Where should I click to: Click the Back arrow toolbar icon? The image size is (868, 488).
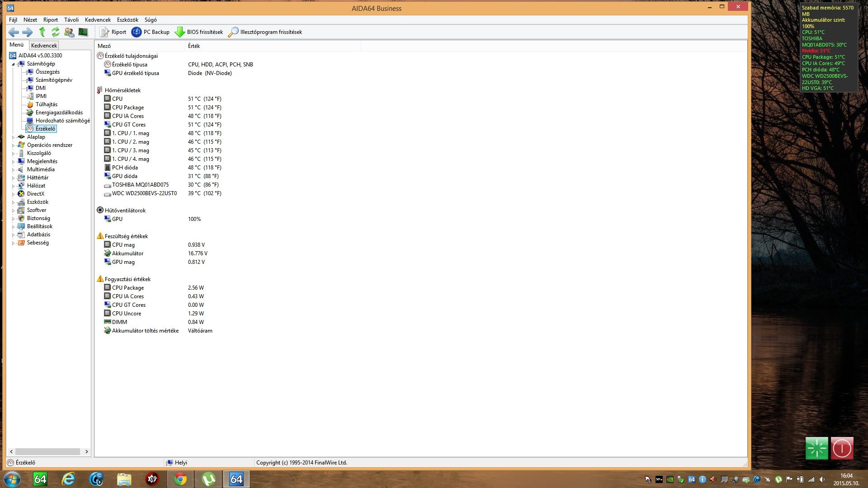coord(14,32)
